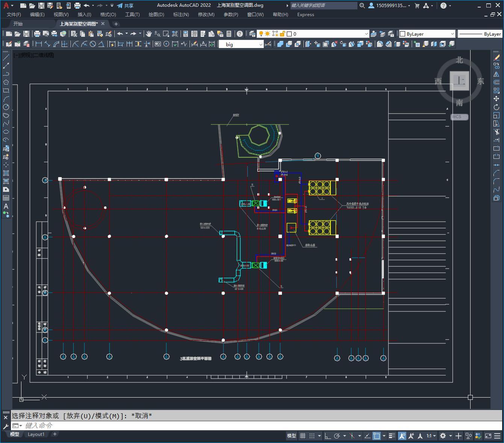Image resolution: width=504 pixels, height=443 pixels.
Task: Click the Plot (printer) icon in the standard toolbar
Action: [x=37, y=34]
